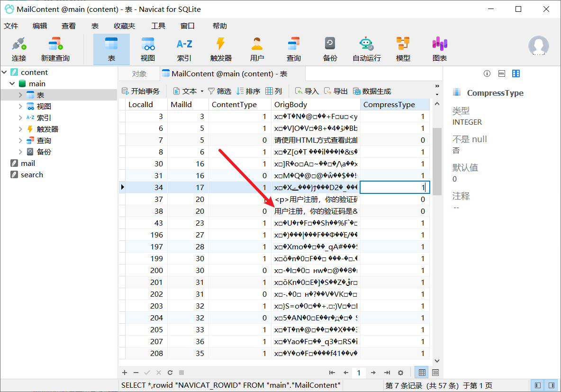Expand the 备份 tree node
This screenshot has height=392, width=561.
[x=20, y=152]
